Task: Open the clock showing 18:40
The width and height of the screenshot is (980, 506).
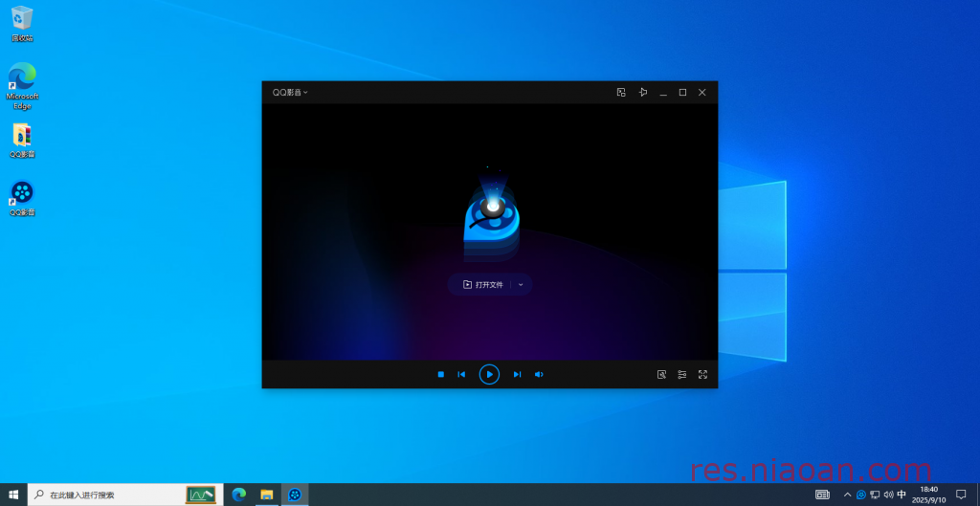Action: (x=928, y=495)
